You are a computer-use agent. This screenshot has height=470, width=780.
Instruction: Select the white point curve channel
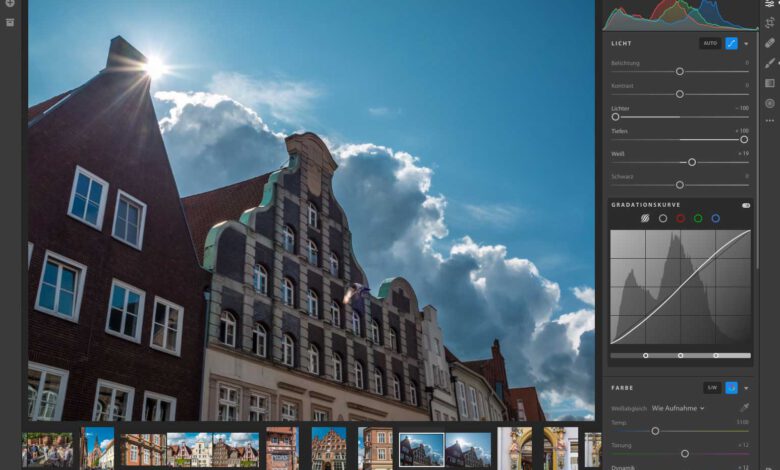tap(663, 218)
